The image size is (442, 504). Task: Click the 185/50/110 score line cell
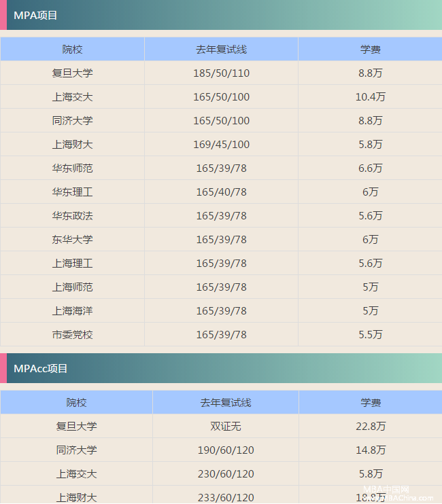[x=221, y=73]
